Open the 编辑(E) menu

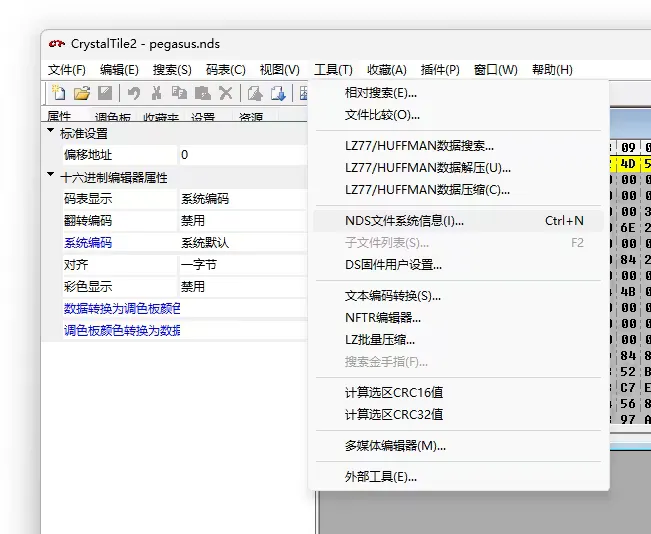tap(119, 69)
